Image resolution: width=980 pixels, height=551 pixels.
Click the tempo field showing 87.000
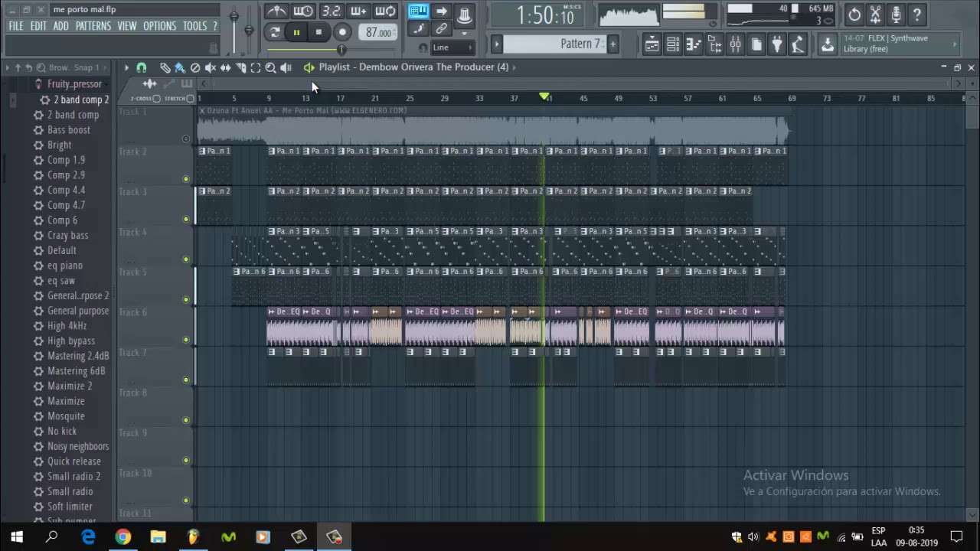pos(378,32)
